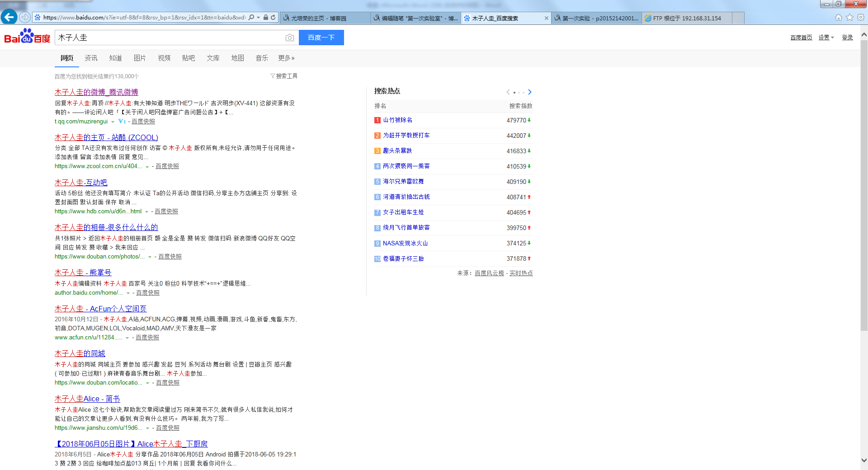Image resolution: width=868 pixels, height=470 pixels.
Task: Show previous page of 搜索热点
Action: point(508,92)
